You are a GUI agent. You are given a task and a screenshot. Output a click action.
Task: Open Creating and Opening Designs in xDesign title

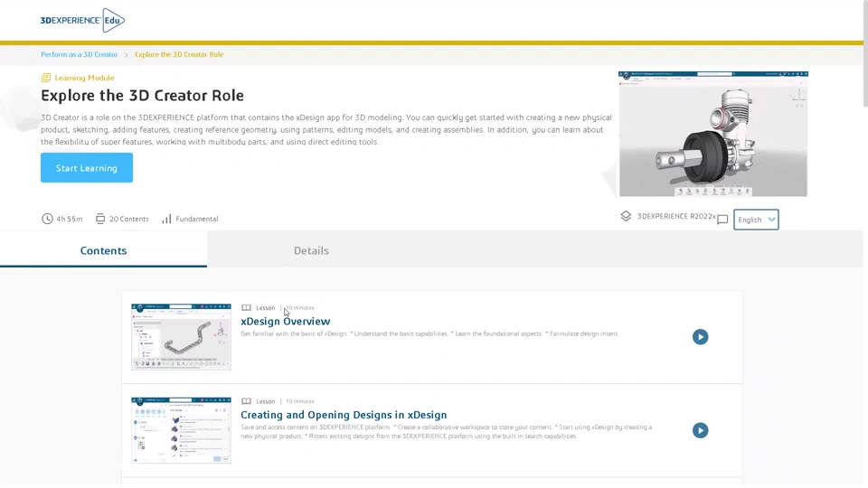(x=344, y=415)
